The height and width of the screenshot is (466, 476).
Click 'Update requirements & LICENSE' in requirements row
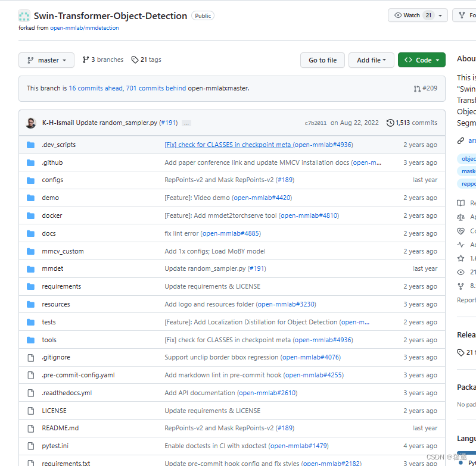click(x=213, y=286)
